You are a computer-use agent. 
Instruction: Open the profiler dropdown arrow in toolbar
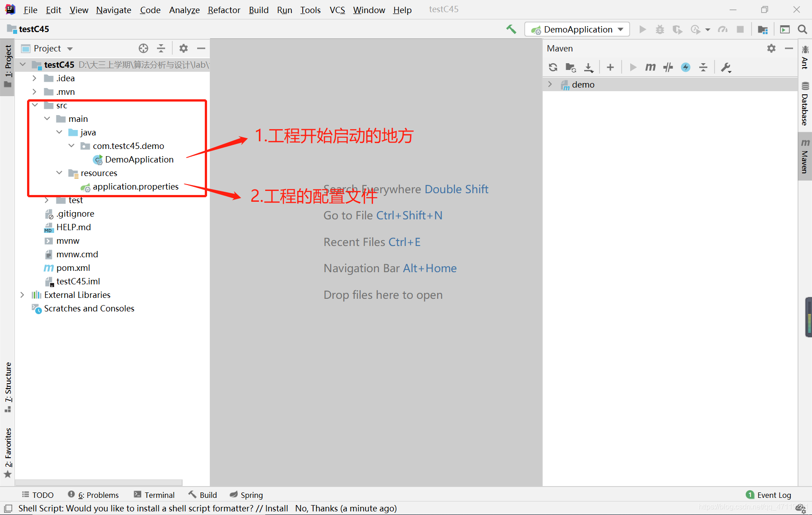707,30
